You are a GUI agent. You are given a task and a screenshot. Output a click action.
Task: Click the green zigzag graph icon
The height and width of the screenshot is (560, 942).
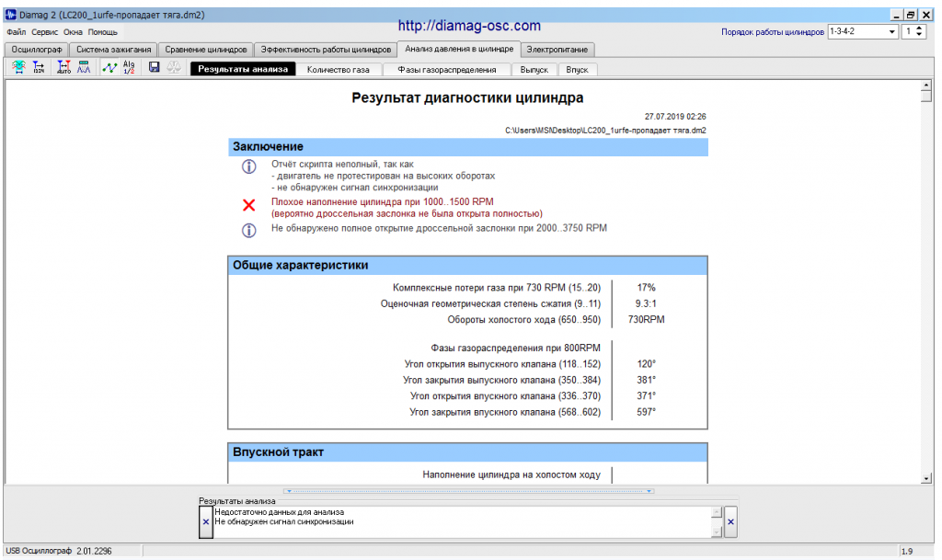click(x=109, y=67)
